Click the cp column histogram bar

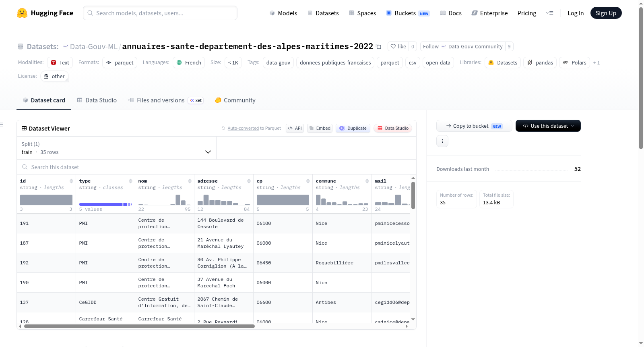[x=283, y=200]
